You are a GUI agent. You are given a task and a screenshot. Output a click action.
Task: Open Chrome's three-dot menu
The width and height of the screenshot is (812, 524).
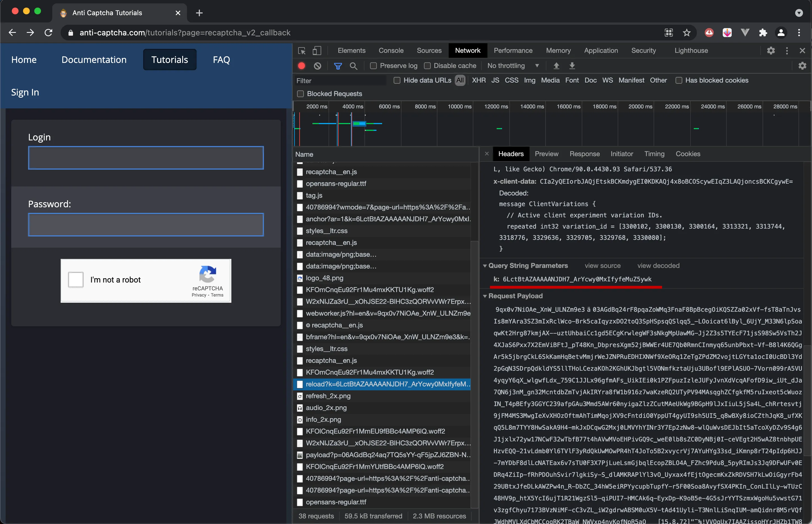[799, 33]
